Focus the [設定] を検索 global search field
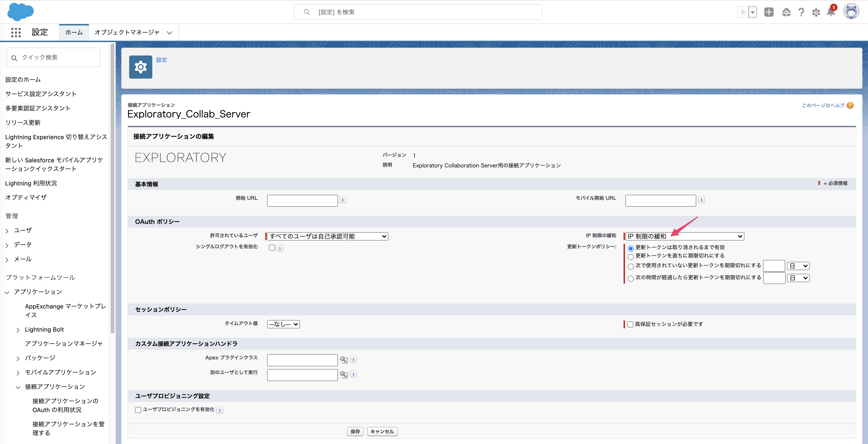Viewport: 868px width, 444px height. [418, 12]
